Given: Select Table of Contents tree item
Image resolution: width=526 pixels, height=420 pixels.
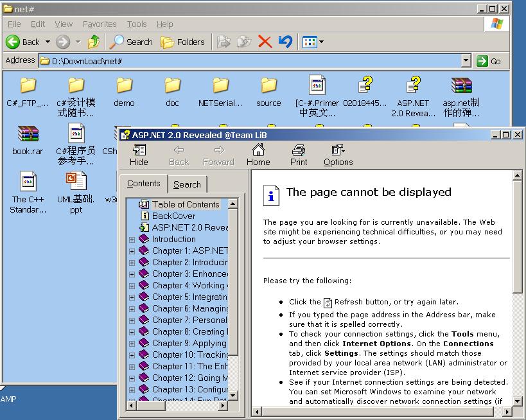Looking at the screenshot, I should 186,204.
